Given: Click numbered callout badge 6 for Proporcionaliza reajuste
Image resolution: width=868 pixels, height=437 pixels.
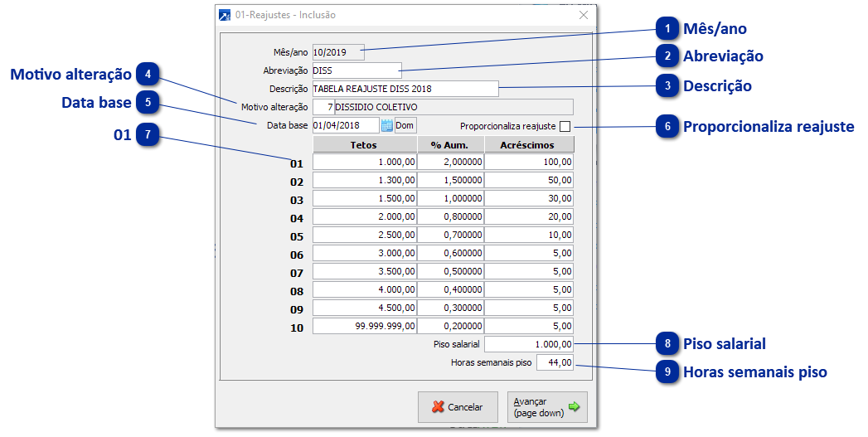Looking at the screenshot, I should [x=667, y=126].
